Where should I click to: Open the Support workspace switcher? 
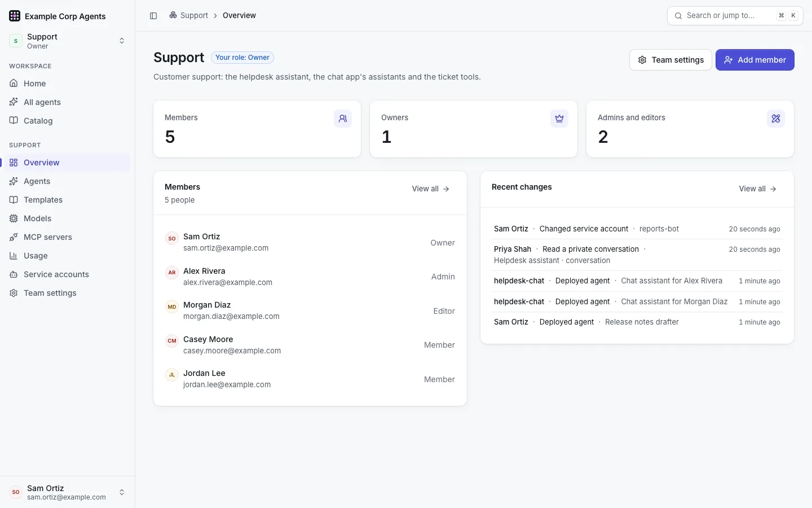(x=68, y=41)
